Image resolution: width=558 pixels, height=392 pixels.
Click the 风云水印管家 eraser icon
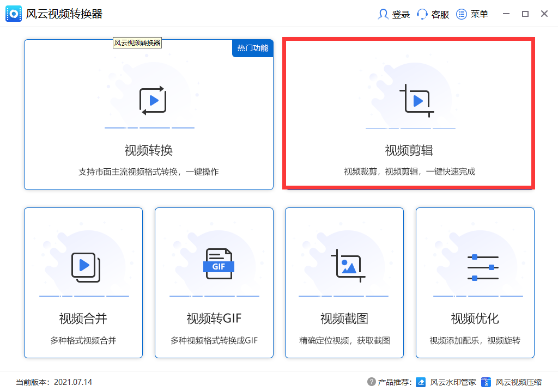(421, 382)
